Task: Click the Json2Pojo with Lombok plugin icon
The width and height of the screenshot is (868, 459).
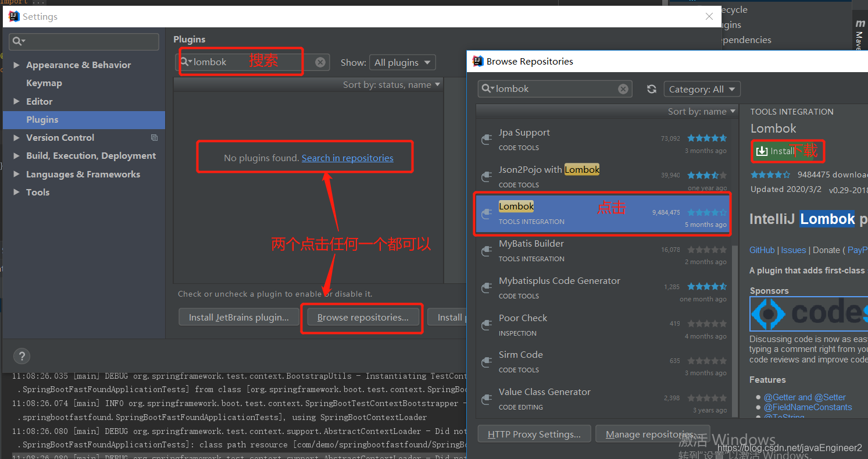Action: pos(487,177)
